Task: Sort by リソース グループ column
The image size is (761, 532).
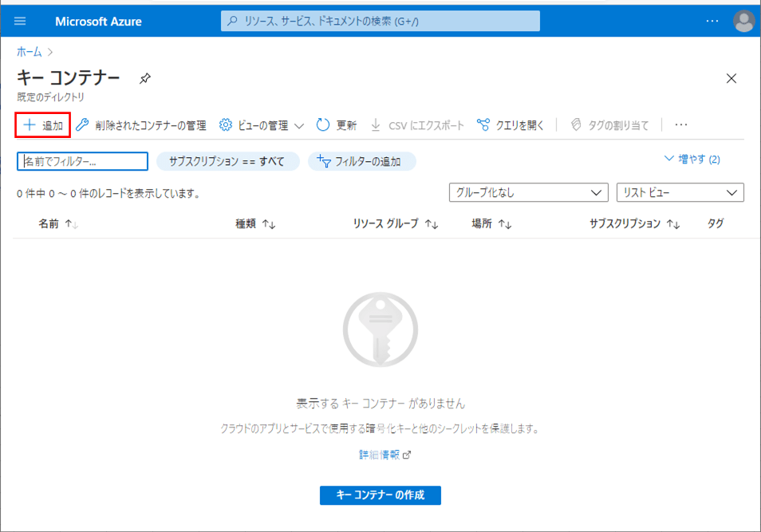Action: (396, 224)
